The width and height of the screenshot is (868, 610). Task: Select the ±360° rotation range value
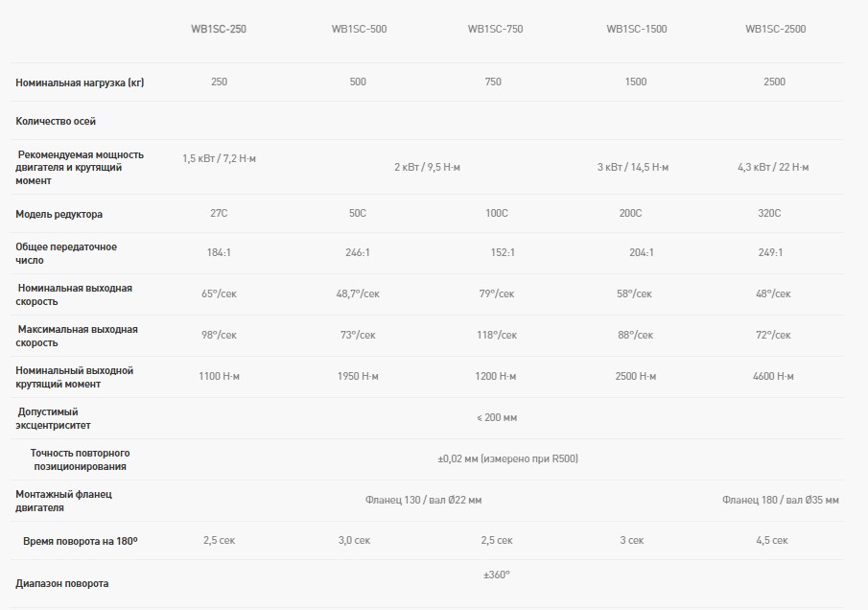click(496, 575)
